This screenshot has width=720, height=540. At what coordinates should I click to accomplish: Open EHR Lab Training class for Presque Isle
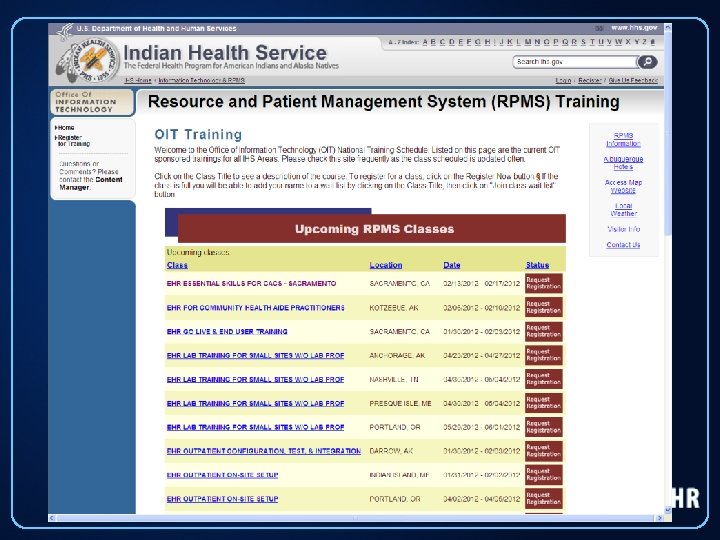(255, 403)
